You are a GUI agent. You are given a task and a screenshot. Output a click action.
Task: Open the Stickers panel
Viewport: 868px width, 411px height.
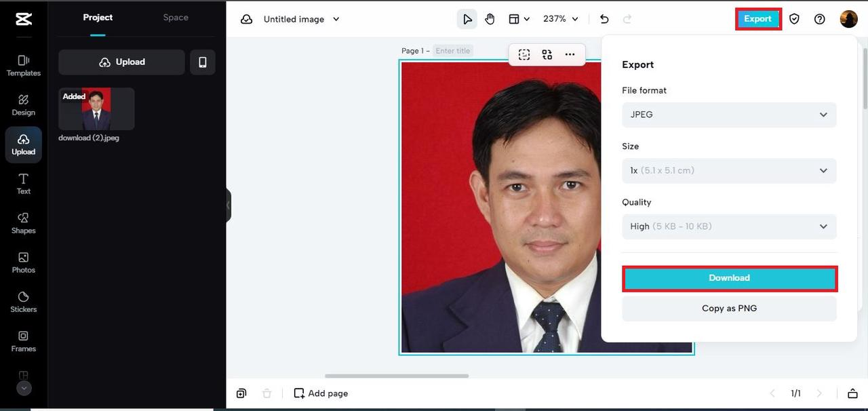23,302
